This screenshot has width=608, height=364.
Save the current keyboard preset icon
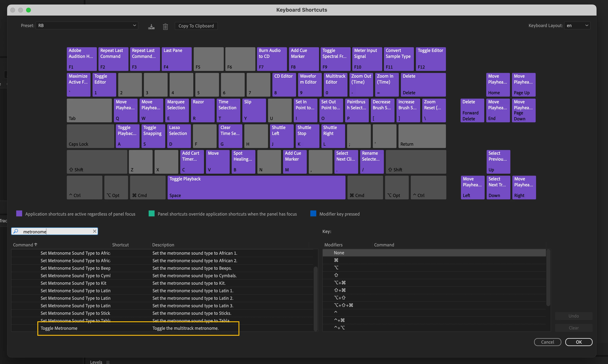pos(151,26)
